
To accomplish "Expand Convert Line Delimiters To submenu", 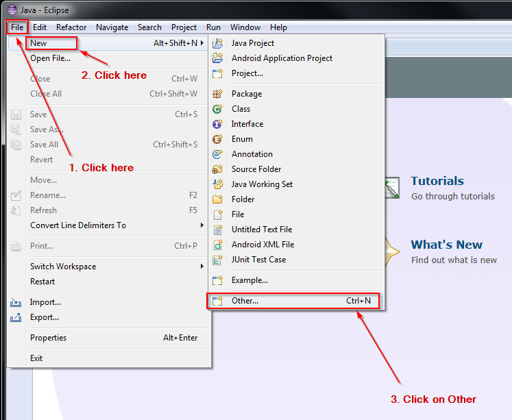I will pos(202,225).
